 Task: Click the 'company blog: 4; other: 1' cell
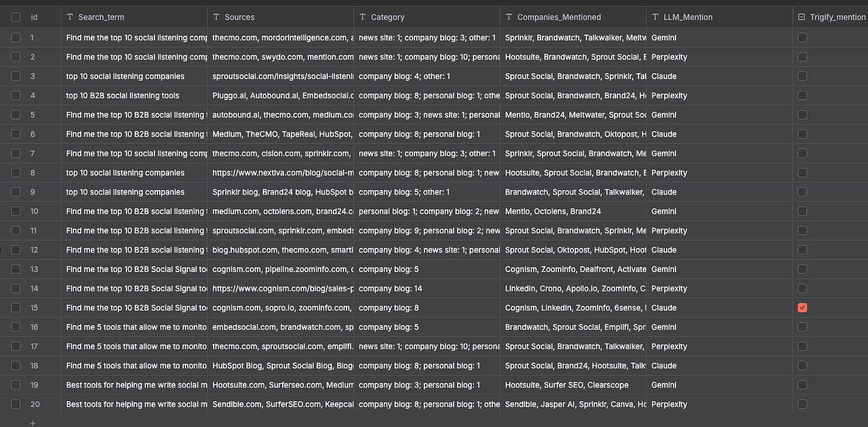(427, 76)
